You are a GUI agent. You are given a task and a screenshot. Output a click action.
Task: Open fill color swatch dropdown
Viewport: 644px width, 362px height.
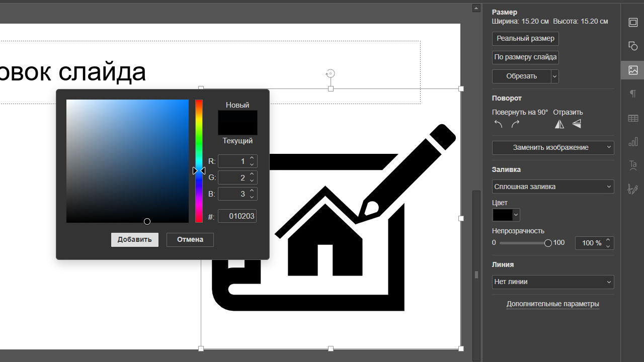coord(506,215)
